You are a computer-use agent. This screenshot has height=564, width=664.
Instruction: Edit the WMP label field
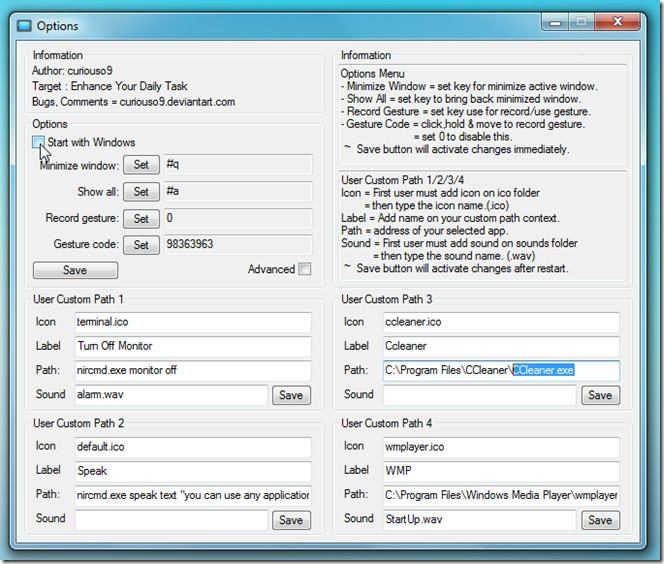pyautogui.click(x=500, y=470)
